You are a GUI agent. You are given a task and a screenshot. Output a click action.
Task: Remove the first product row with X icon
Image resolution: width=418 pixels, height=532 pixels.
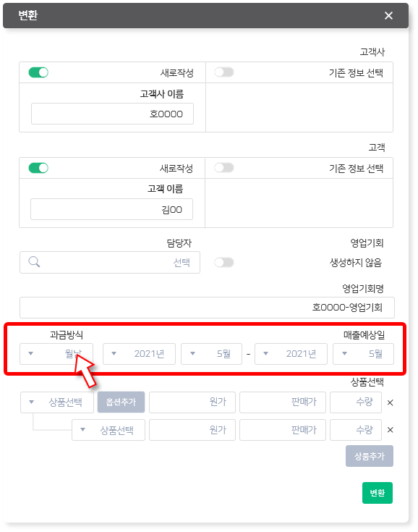(391, 402)
